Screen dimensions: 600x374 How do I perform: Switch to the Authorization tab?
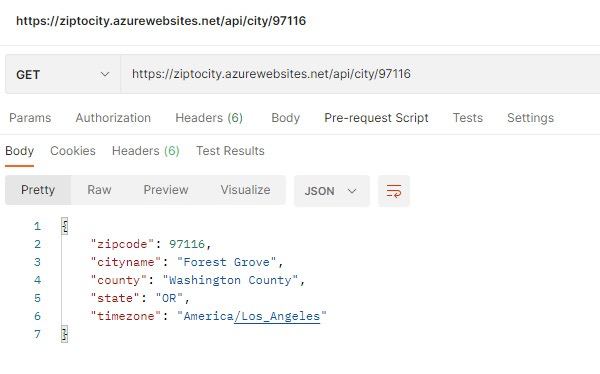113,118
